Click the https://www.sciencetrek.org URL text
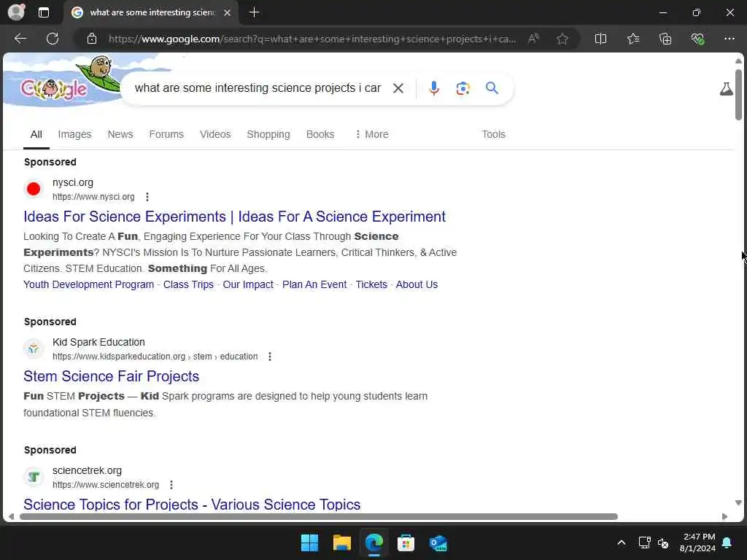Viewport: 747px width, 560px height. (x=106, y=485)
